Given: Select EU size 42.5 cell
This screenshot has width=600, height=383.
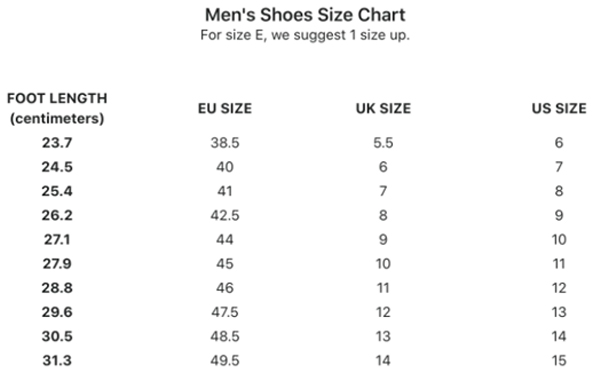Looking at the screenshot, I should (225, 215).
